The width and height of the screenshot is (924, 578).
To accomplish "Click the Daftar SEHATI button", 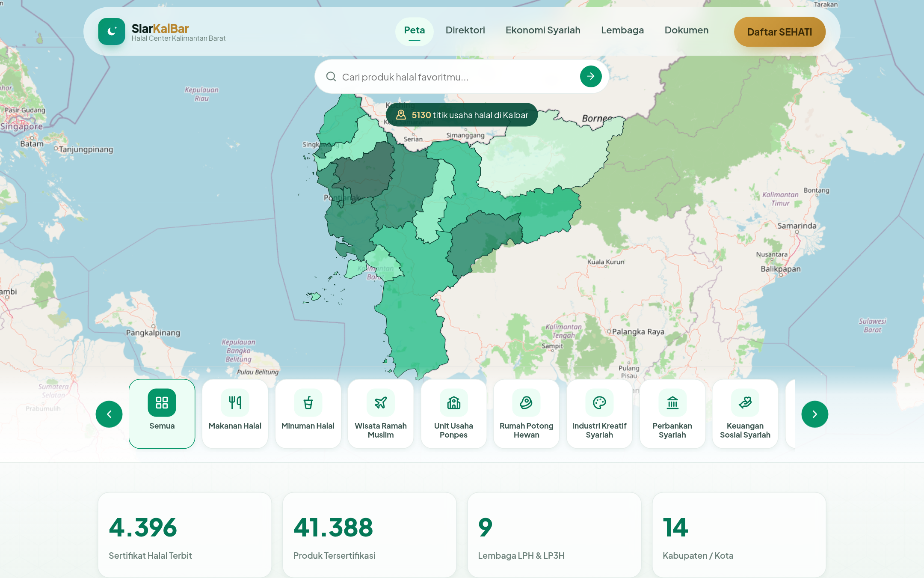I will tap(779, 32).
